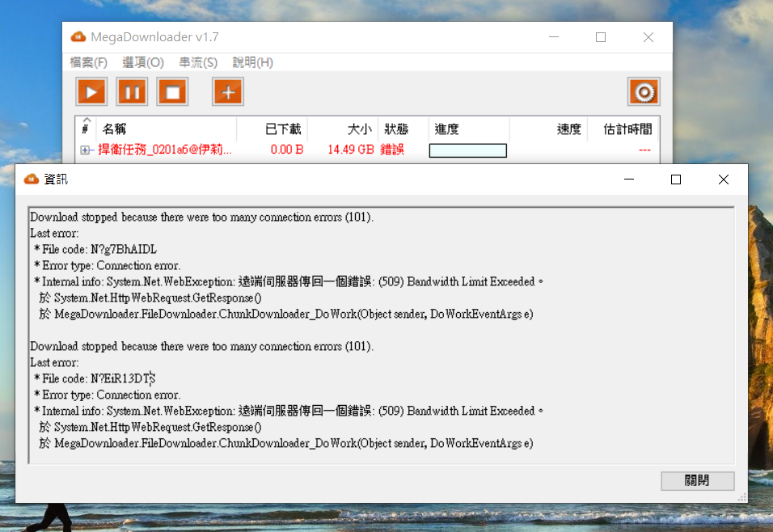Sort by the 狀態 column header
773x532 pixels.
pos(403,129)
